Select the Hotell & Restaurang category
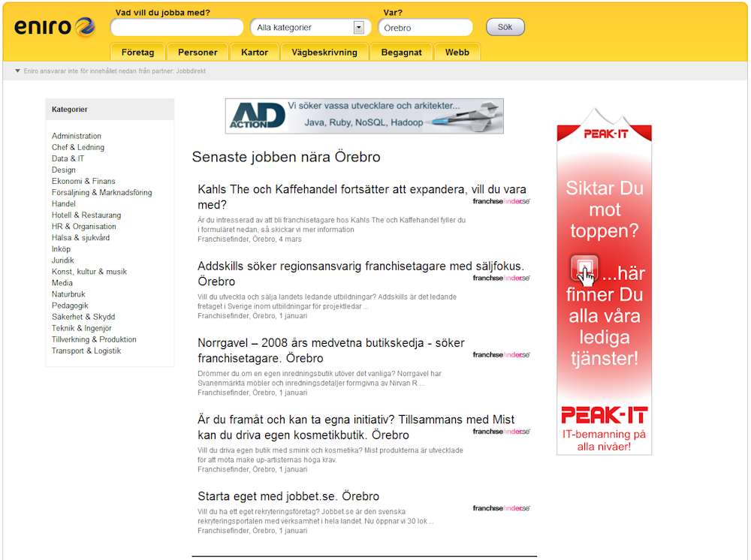751x560 pixels. pyautogui.click(x=86, y=215)
